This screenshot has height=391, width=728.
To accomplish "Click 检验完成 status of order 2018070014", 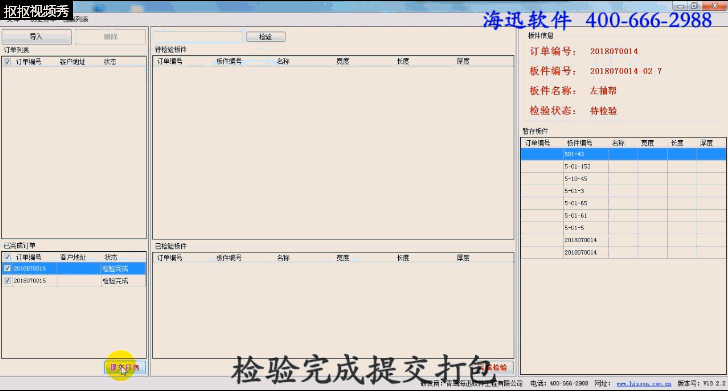I will (115, 268).
